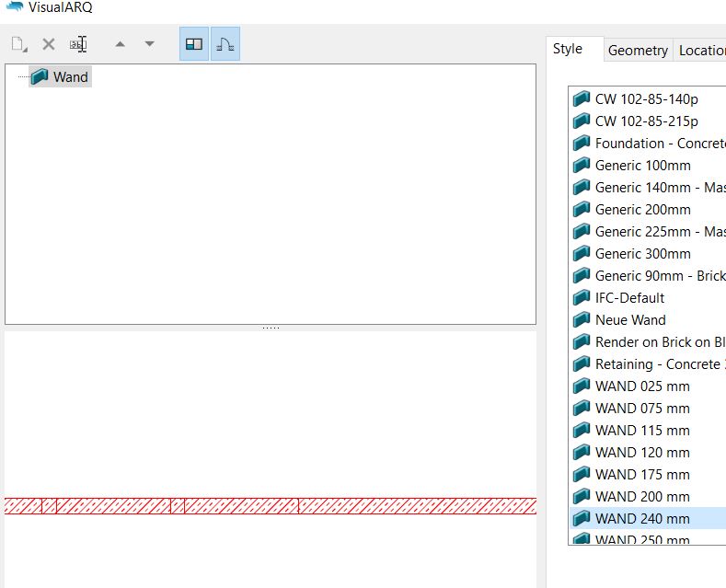The height and width of the screenshot is (588, 726).
Task: Select the WAND 200 mm style
Action: [x=648, y=497]
